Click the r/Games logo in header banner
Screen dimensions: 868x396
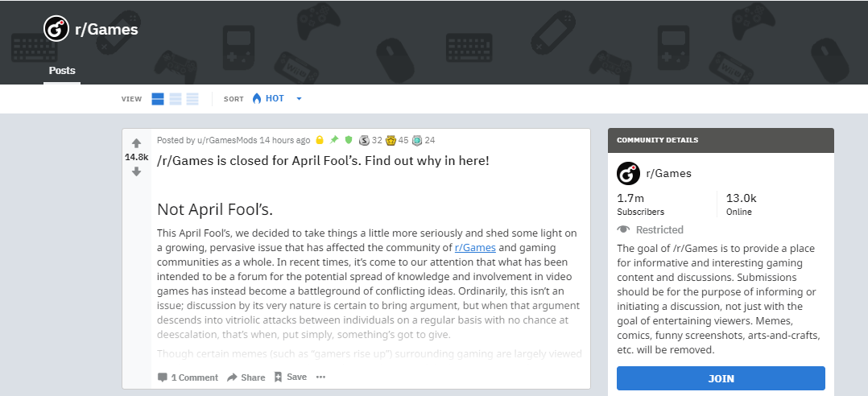click(x=56, y=29)
